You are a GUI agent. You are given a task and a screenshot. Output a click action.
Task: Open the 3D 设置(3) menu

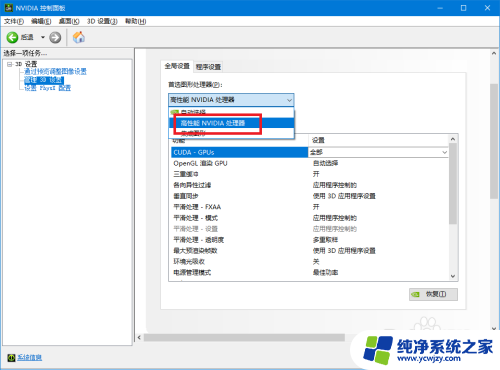coord(102,21)
